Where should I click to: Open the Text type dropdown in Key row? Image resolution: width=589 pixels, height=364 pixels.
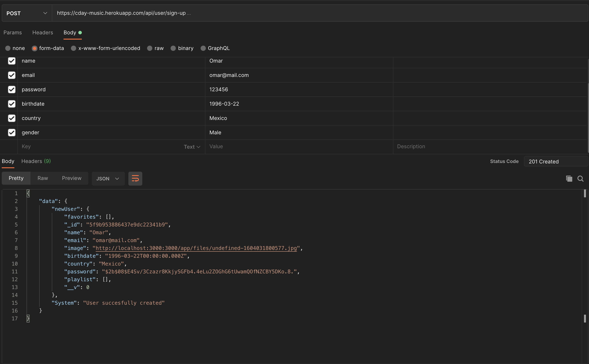coord(192,147)
